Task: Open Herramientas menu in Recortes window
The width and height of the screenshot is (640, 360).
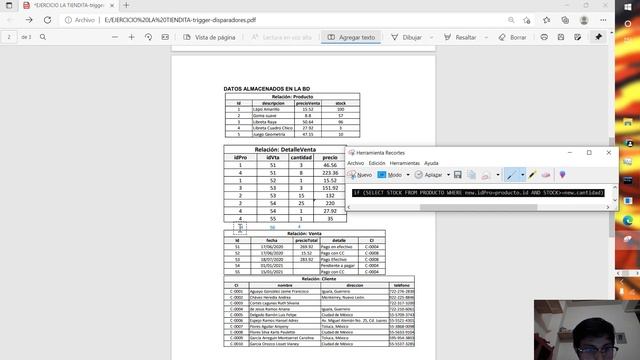Action: tap(404, 163)
